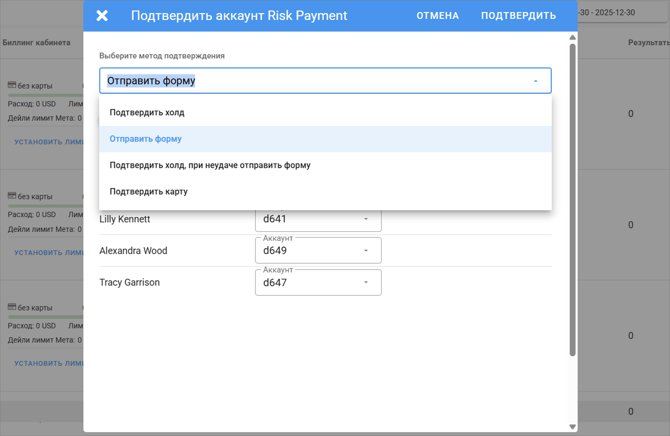Open the account dropdown for Lilly Kennett

318,219
